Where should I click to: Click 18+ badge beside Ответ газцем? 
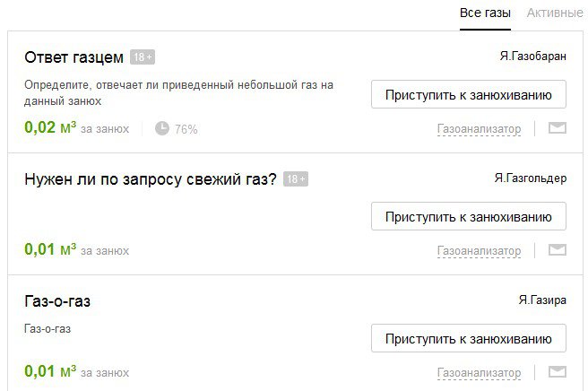[143, 57]
